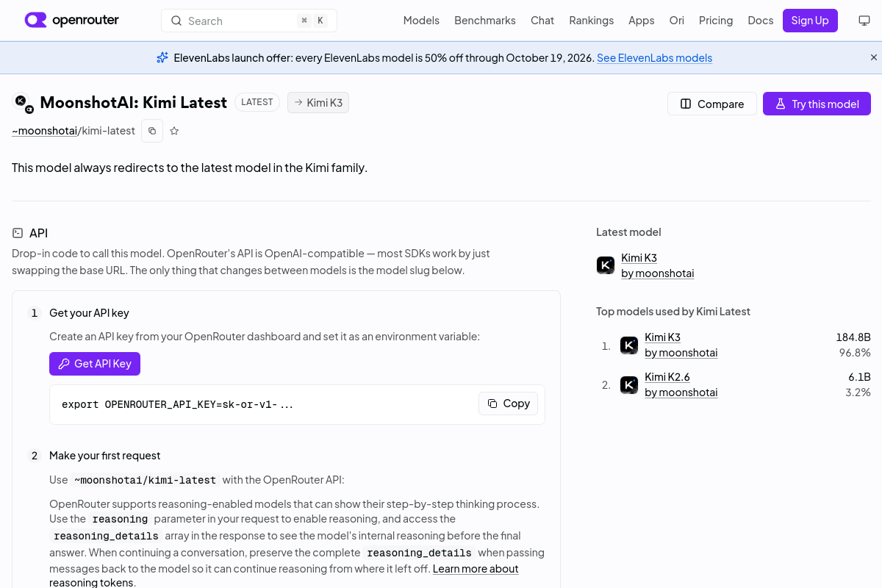Click the MoonshotAI Kimi avatar beside the title
Viewport: 882px width, 588px height.
(x=23, y=103)
